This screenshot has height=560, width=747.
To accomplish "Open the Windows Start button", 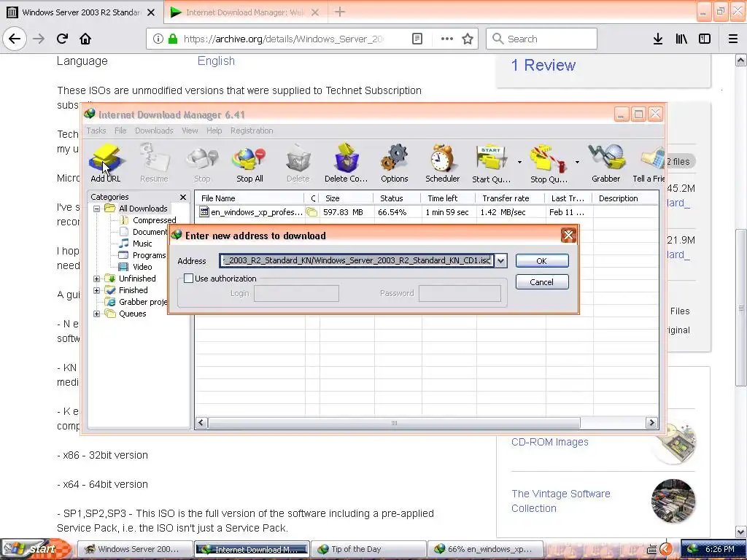I will point(37,549).
